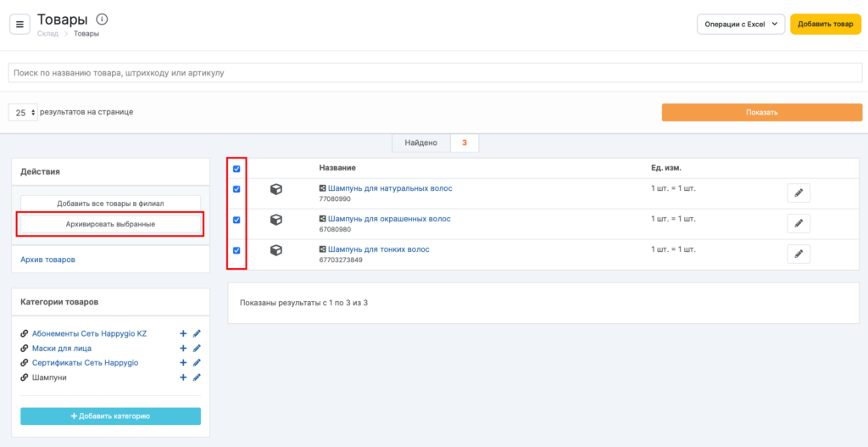The height and width of the screenshot is (447, 868).
Task: Open the hamburger menu button
Action: (x=19, y=25)
